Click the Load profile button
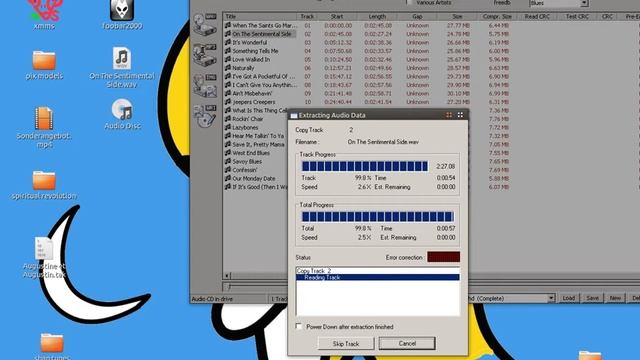 click(569, 298)
